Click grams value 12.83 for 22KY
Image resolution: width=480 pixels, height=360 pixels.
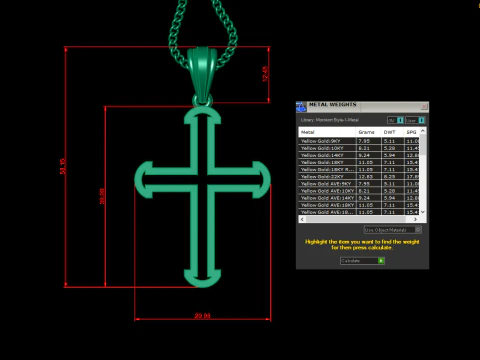point(365,176)
